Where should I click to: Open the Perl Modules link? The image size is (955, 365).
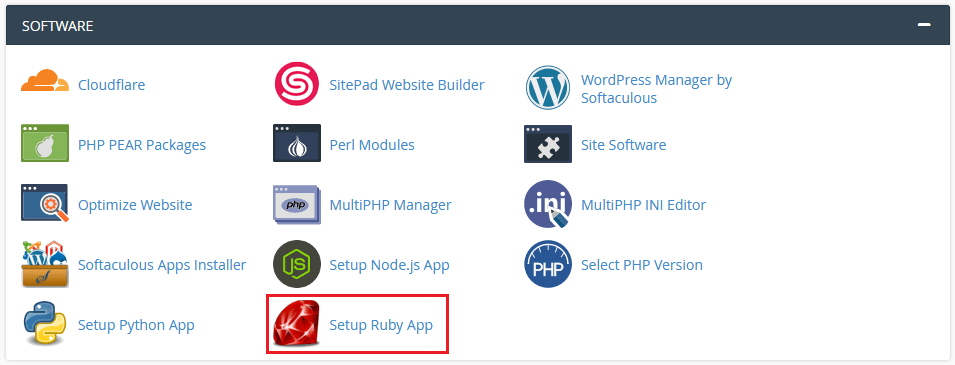[372, 145]
